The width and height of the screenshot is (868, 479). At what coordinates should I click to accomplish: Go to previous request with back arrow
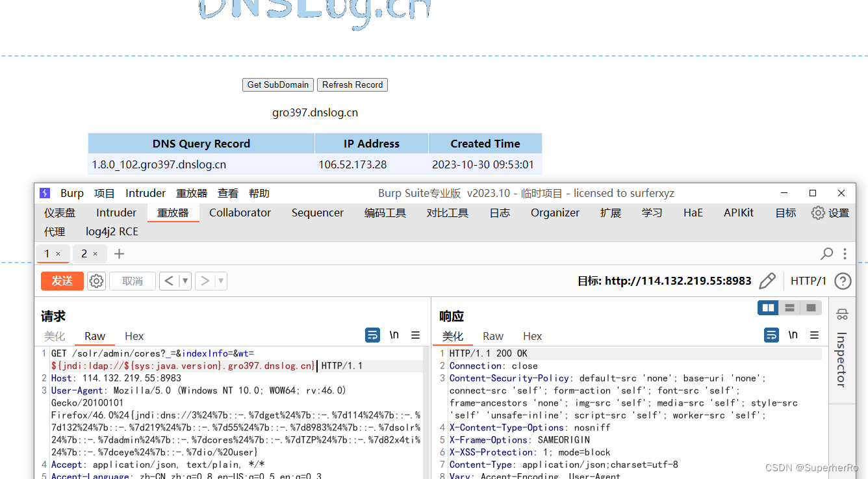pos(169,281)
